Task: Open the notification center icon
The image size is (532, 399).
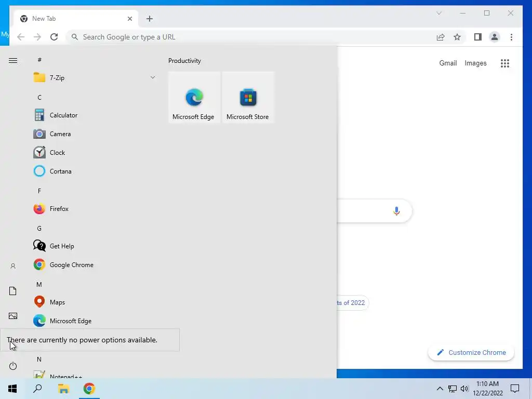Action: [515, 389]
